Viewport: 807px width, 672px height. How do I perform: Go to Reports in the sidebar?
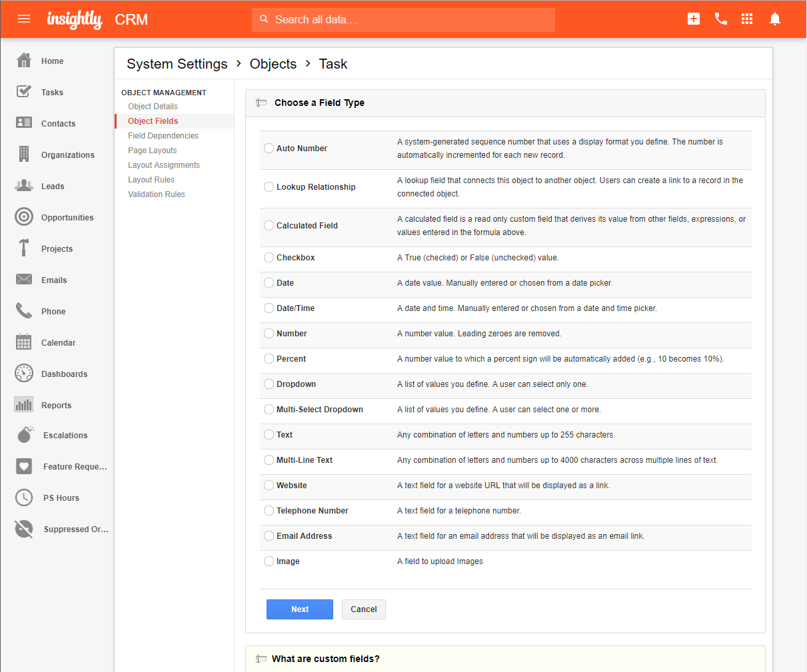click(x=56, y=405)
